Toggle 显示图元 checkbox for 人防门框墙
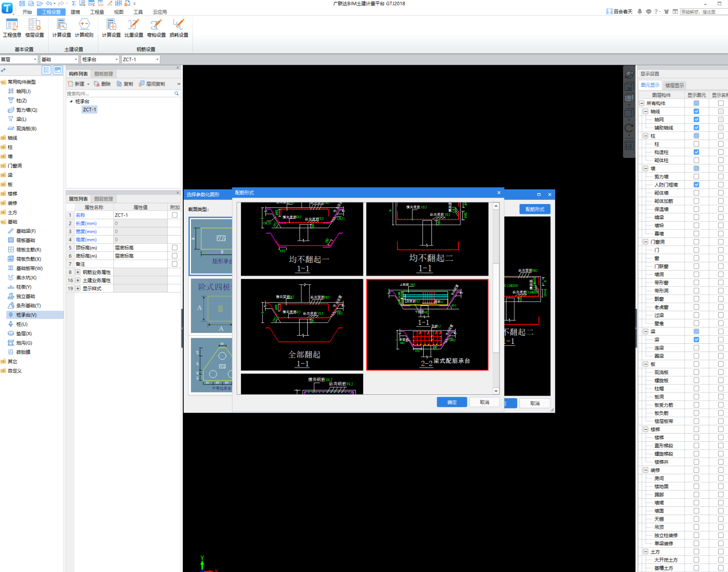Screen dimensions: 728x572 696,185
